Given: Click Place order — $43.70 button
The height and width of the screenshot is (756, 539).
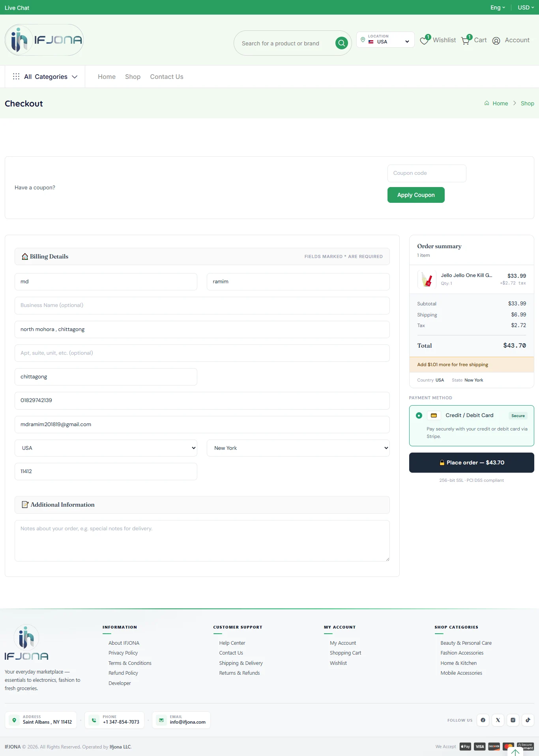Looking at the screenshot, I should pos(472,462).
